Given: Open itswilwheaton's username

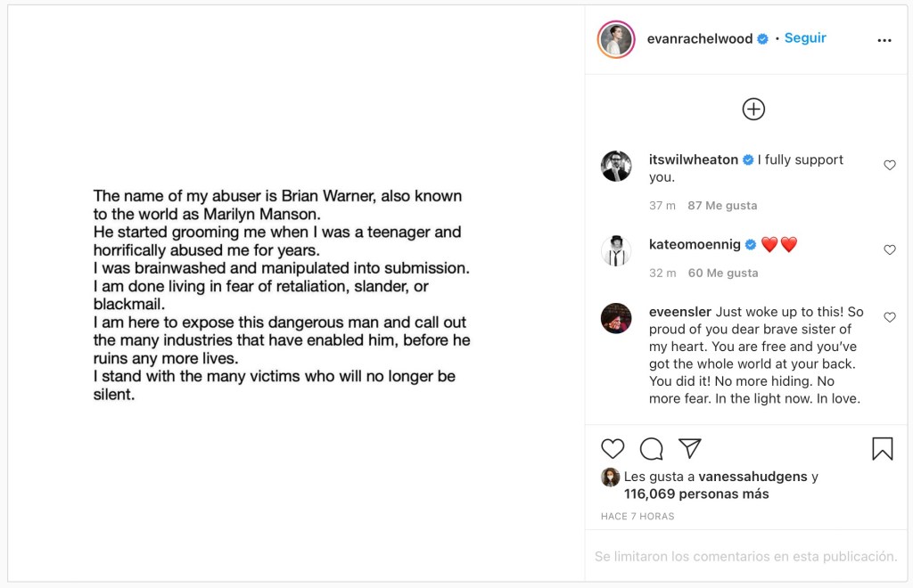Looking at the screenshot, I should click(692, 160).
